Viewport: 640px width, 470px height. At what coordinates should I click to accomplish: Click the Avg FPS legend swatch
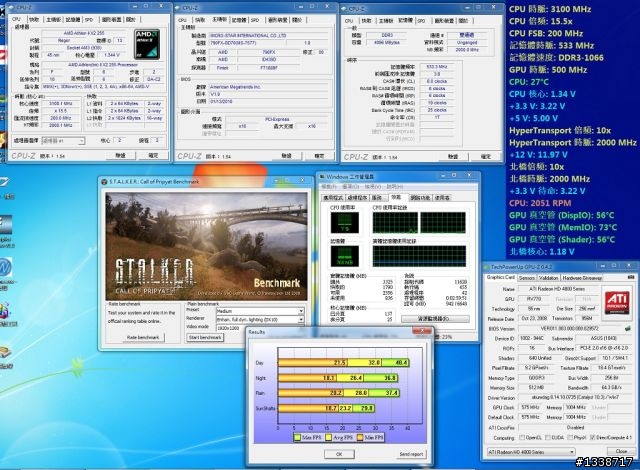(x=329, y=437)
